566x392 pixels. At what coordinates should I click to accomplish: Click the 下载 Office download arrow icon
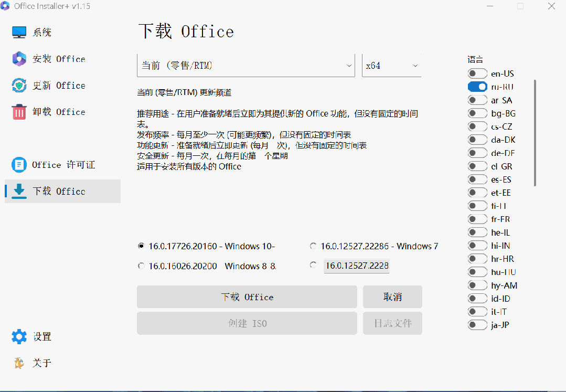click(x=19, y=191)
